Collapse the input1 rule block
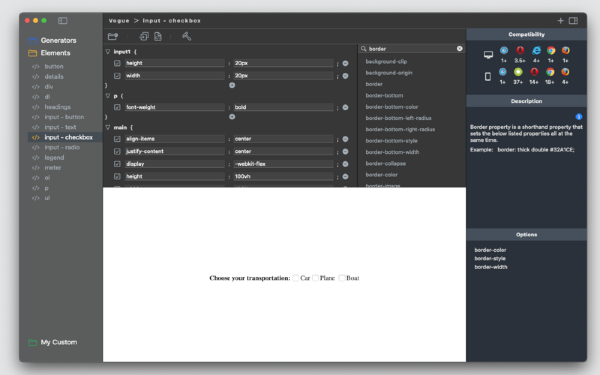 pyautogui.click(x=108, y=51)
